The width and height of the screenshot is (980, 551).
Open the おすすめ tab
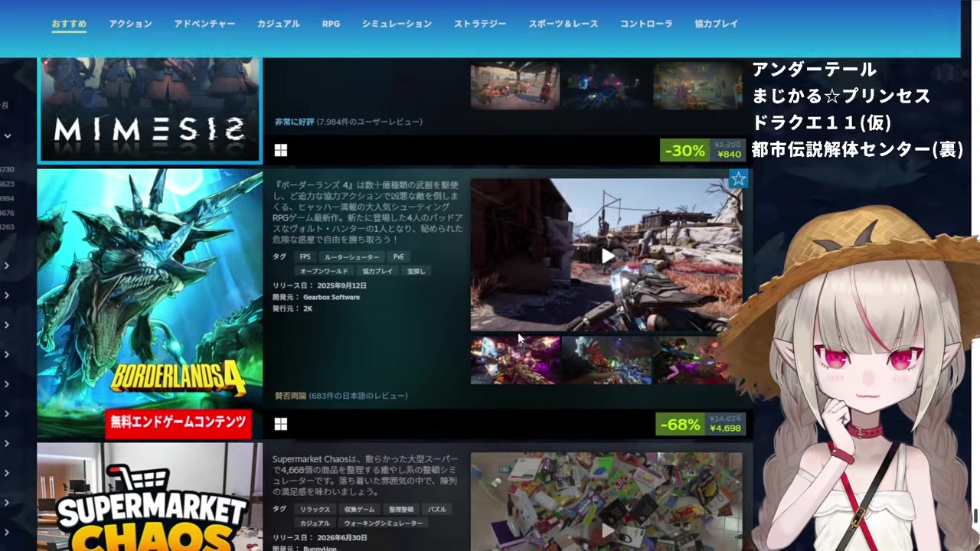pos(69,24)
